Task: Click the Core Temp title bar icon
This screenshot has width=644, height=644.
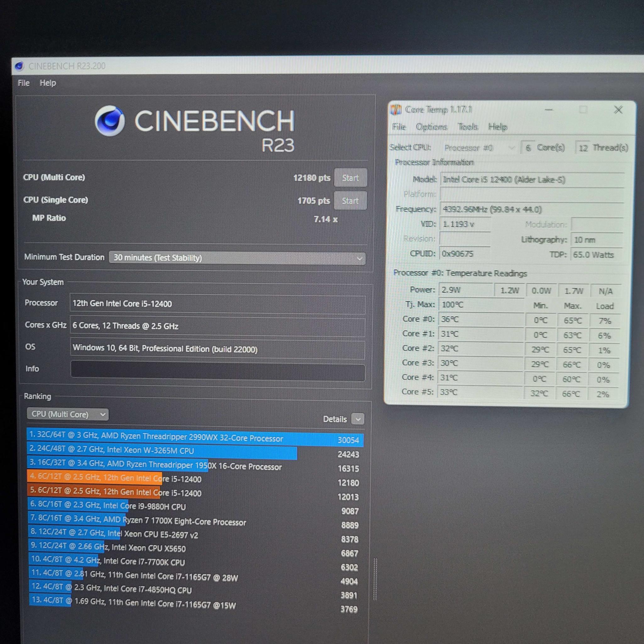Action: (396, 110)
